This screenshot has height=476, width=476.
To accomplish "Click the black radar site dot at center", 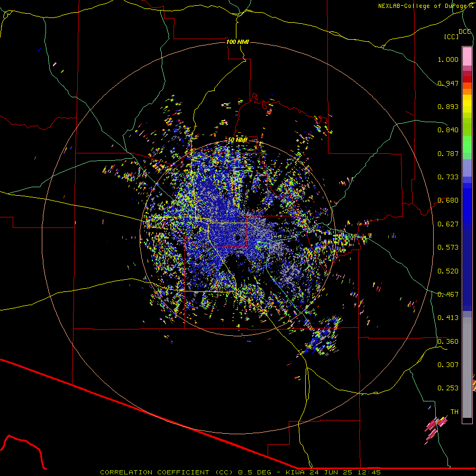I will coord(237,237).
